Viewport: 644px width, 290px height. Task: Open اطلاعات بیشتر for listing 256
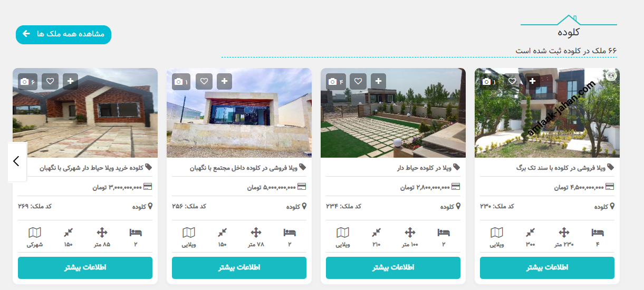(x=239, y=268)
